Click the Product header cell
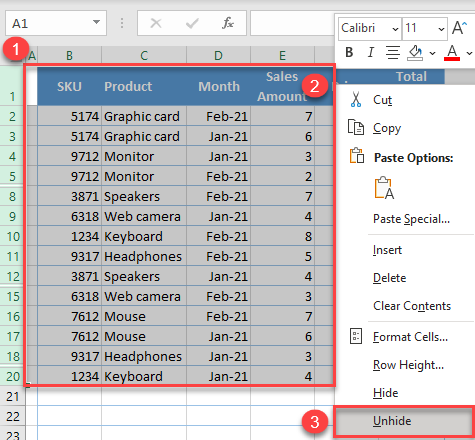Viewport: 475px width, 440px height. tap(144, 86)
